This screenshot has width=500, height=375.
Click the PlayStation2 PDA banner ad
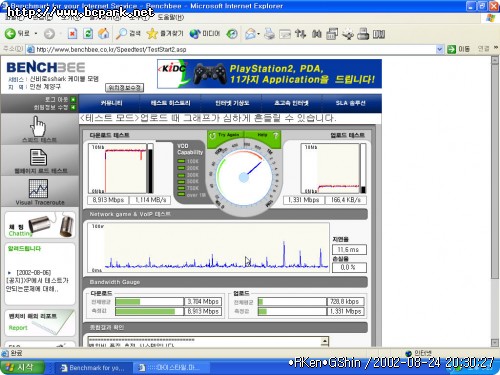point(269,74)
